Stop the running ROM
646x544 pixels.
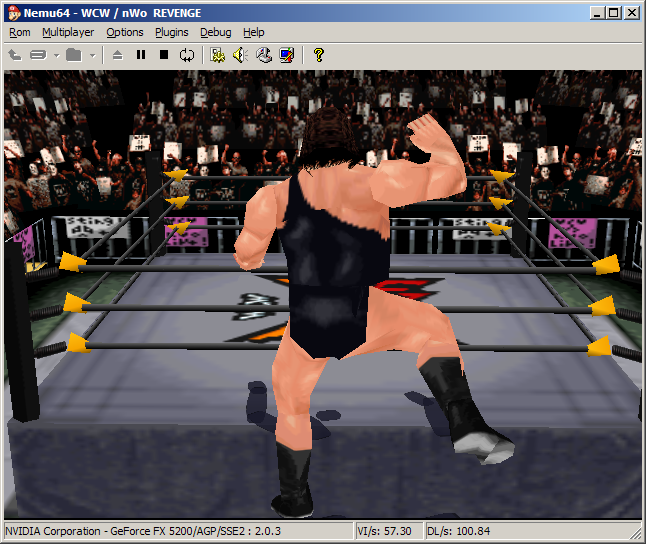click(x=163, y=55)
